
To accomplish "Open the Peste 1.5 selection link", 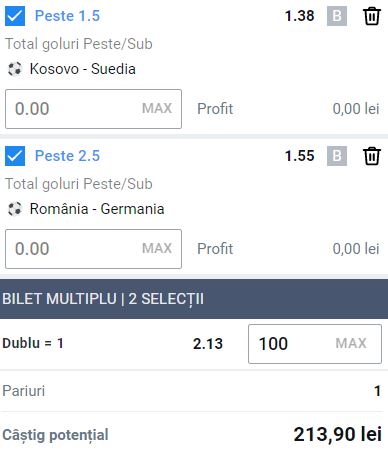I will pos(67,16).
